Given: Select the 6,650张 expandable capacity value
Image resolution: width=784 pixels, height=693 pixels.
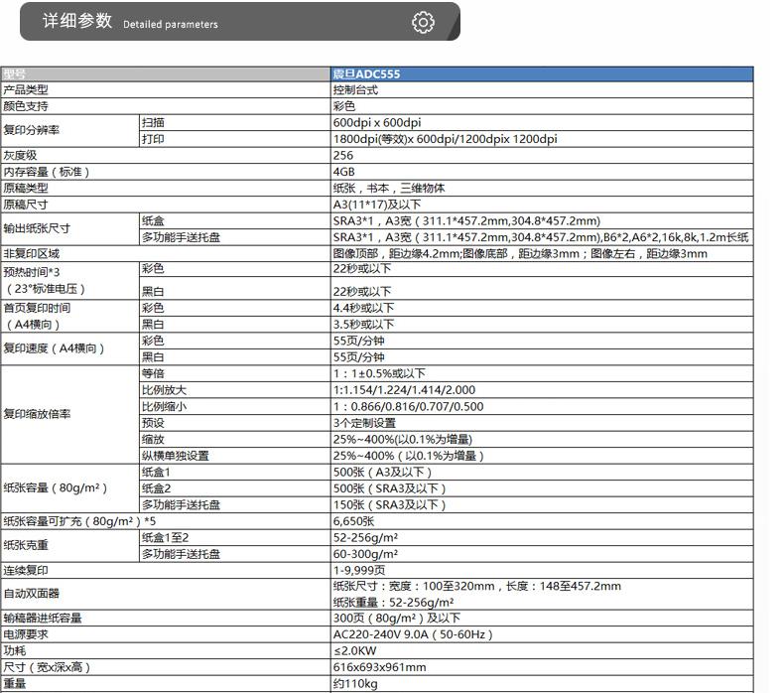Looking at the screenshot, I should (x=353, y=520).
